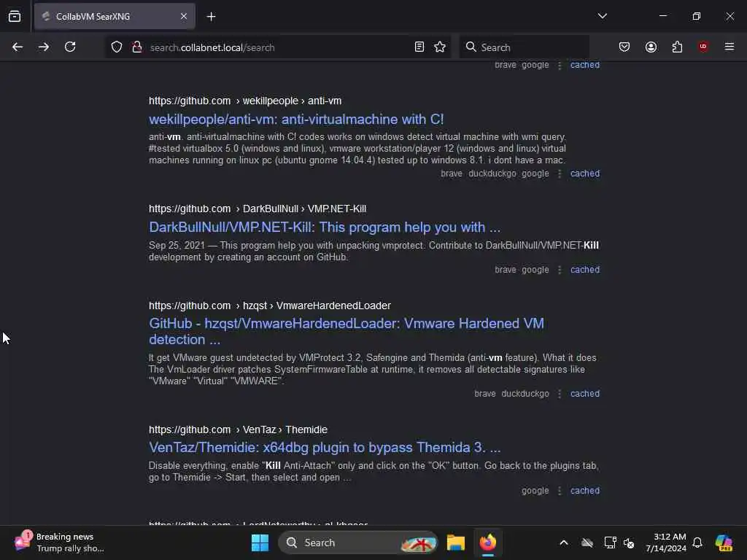The width and height of the screenshot is (747, 560).
Task: Expand the list all tabs chevron
Action: pos(602,16)
